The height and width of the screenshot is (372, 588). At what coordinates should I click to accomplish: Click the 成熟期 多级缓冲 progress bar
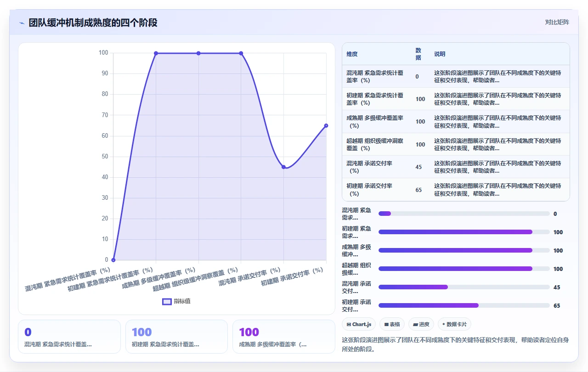464,250
